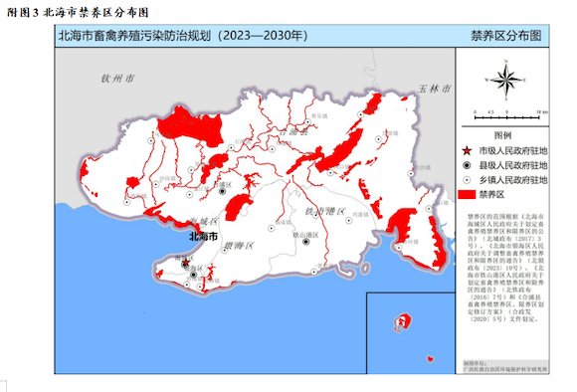The height and width of the screenshot is (392, 577).
Task: Click the large island in the inset map
Action: (402, 322)
